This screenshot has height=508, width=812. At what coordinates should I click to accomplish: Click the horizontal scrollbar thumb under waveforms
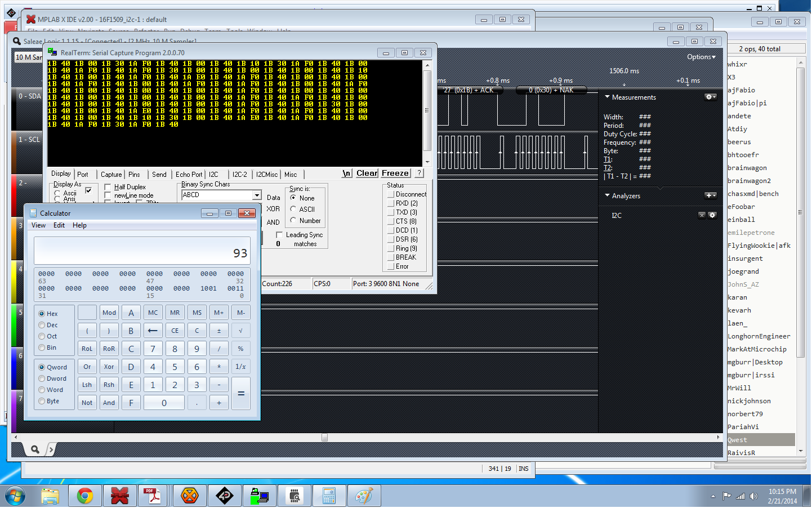click(324, 437)
